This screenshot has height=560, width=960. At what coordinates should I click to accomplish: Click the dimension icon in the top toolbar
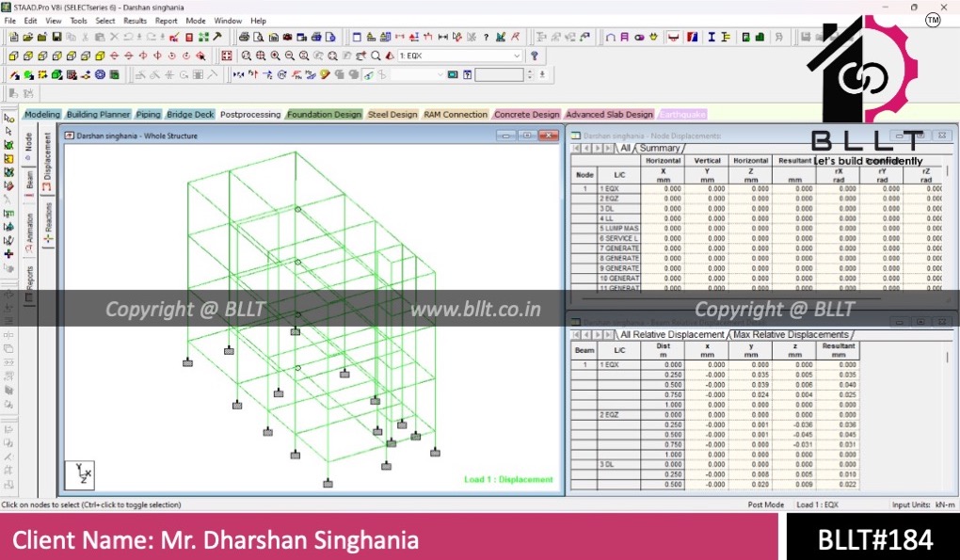[442, 37]
